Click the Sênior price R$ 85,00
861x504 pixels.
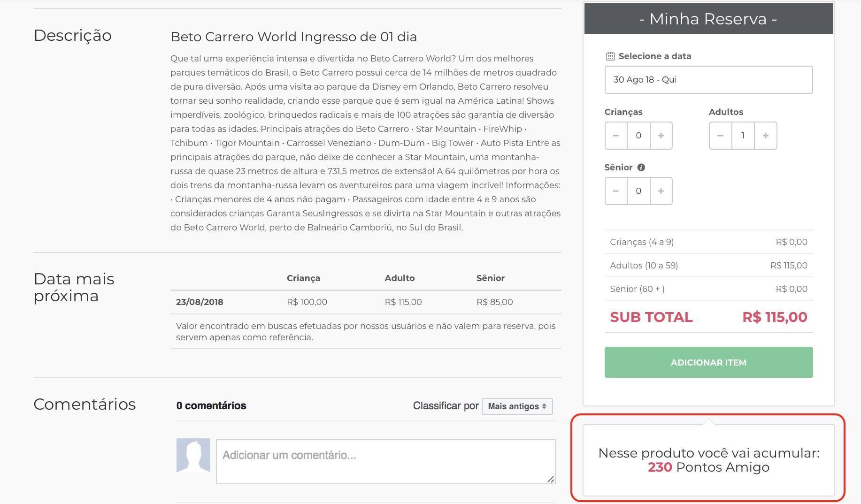coord(494,302)
